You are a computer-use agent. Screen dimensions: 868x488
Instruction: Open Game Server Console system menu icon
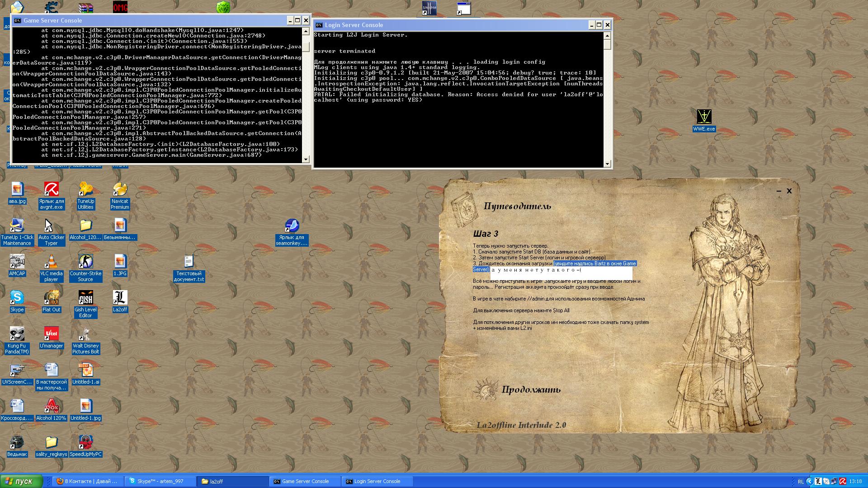pos(17,20)
